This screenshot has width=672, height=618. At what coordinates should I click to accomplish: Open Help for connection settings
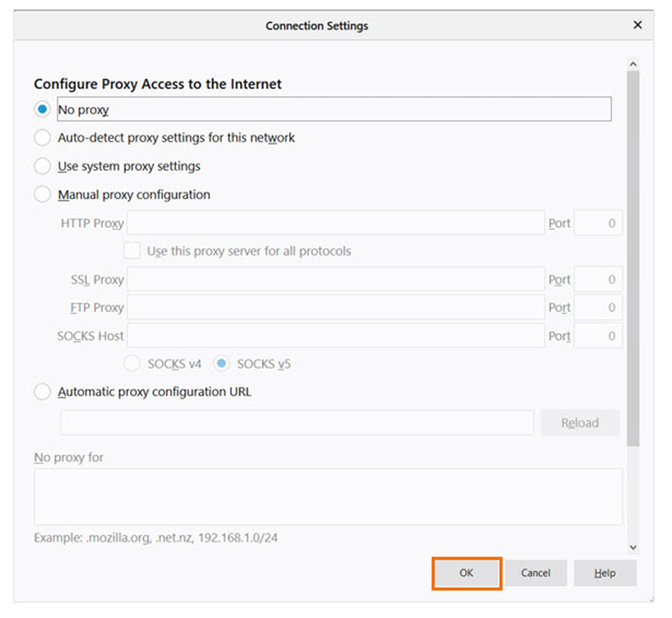click(605, 573)
